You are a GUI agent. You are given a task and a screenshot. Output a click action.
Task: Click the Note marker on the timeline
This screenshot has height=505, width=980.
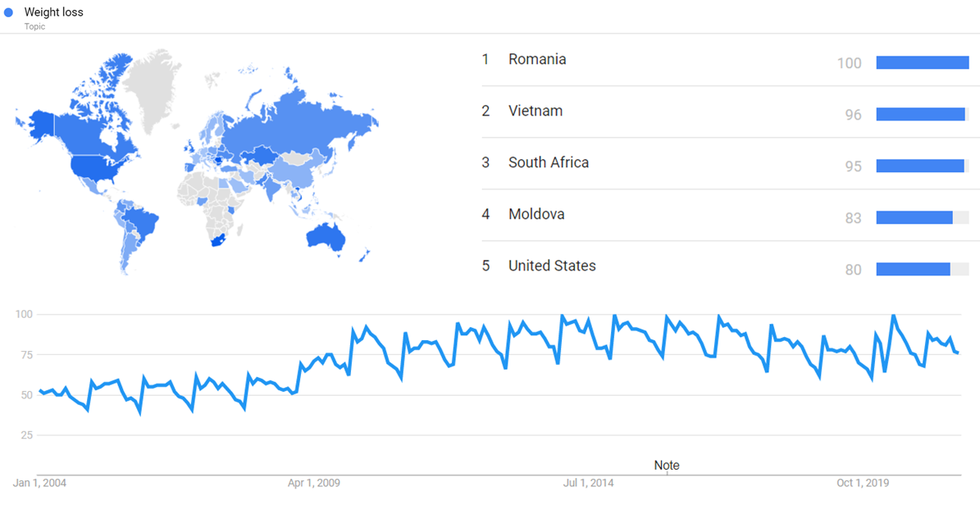point(667,466)
